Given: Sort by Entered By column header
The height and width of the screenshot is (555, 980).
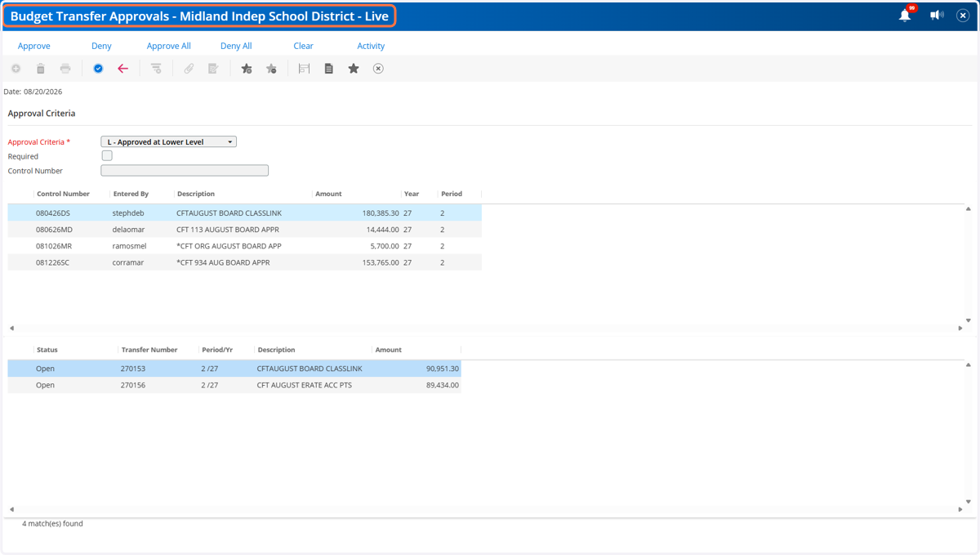Looking at the screenshot, I should tap(131, 194).
